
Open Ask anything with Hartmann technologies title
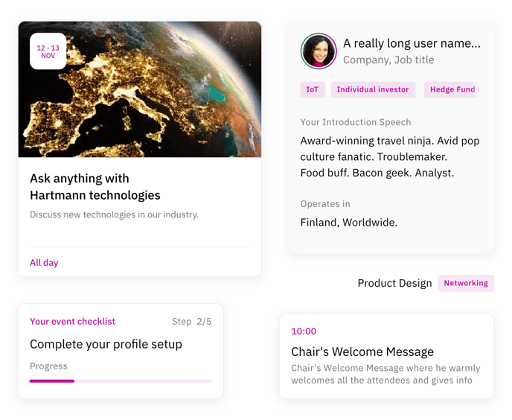click(95, 187)
